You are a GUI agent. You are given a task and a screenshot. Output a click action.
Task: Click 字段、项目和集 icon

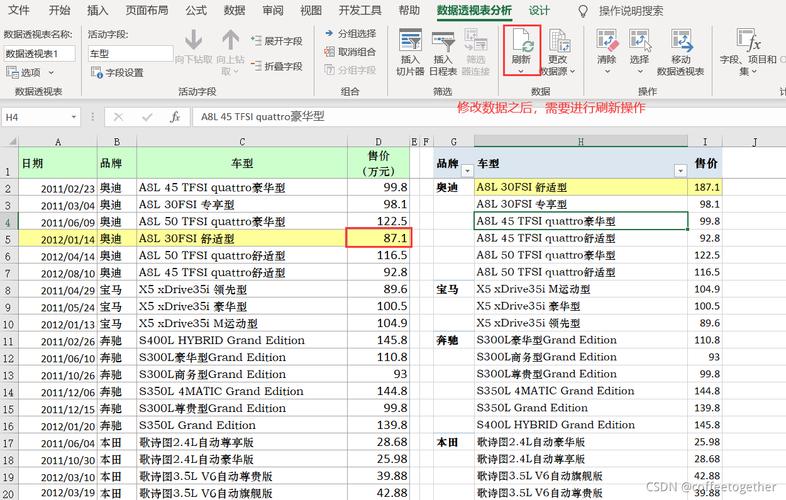748,41
